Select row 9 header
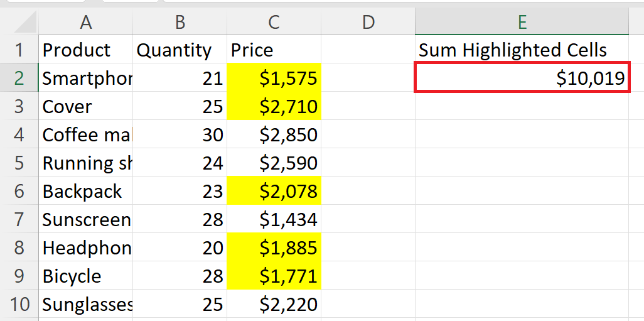Viewport: 644px width, 321px height. (19, 276)
